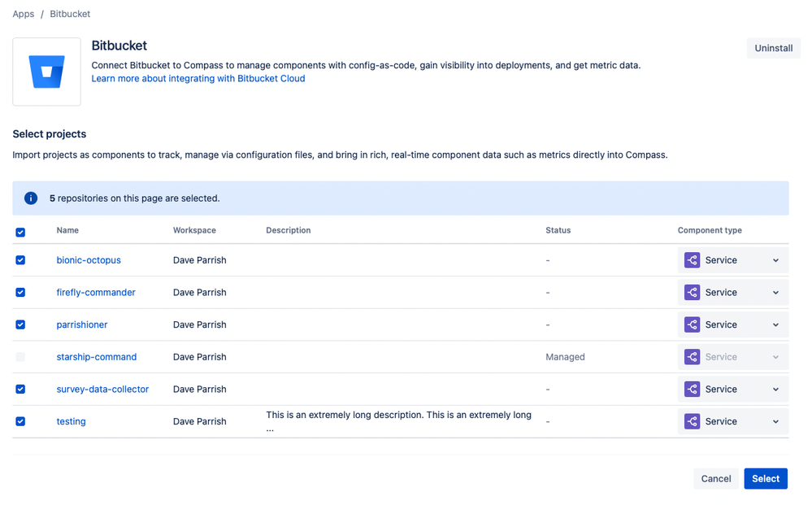The height and width of the screenshot is (505, 812).
Task: Click the Service icon in the parrishioner row
Action: click(x=692, y=324)
